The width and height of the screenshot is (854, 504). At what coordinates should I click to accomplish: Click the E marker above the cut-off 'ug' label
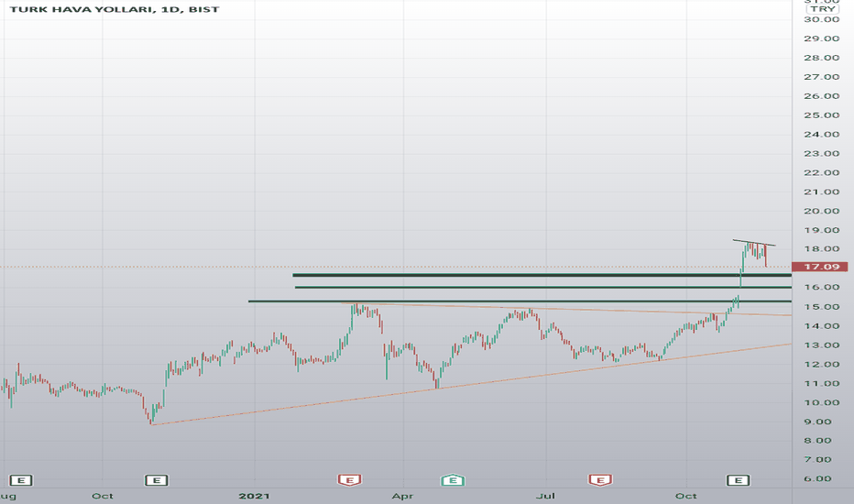click(x=21, y=480)
